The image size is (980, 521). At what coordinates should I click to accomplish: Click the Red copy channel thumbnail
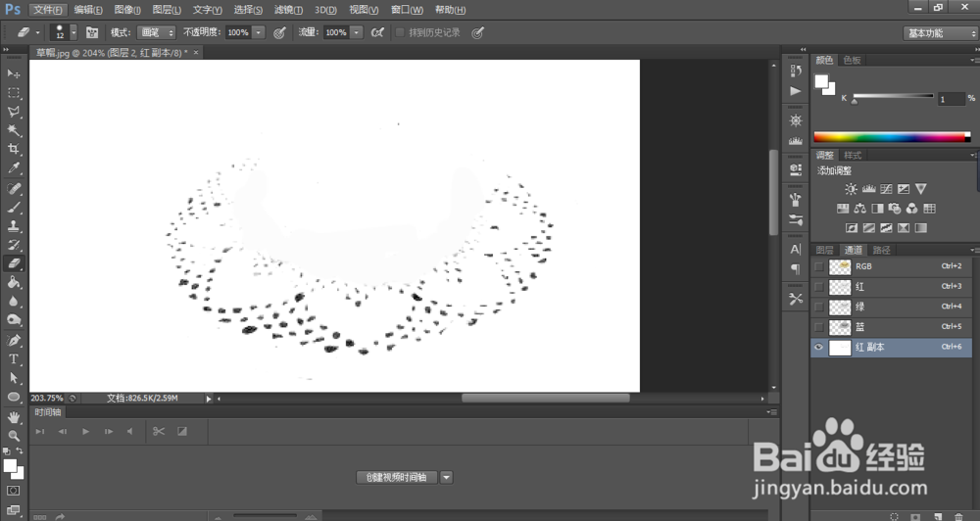pyautogui.click(x=840, y=347)
